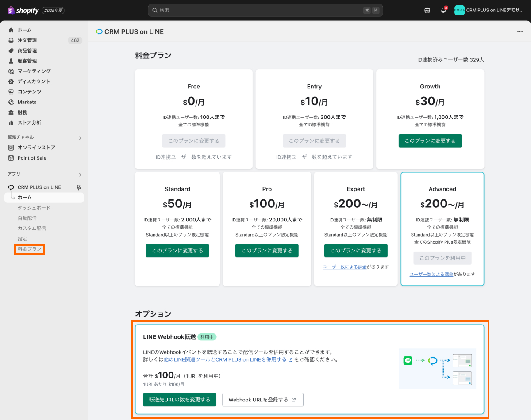Click the disabled Entry plan change button
531x420 pixels.
(x=314, y=141)
